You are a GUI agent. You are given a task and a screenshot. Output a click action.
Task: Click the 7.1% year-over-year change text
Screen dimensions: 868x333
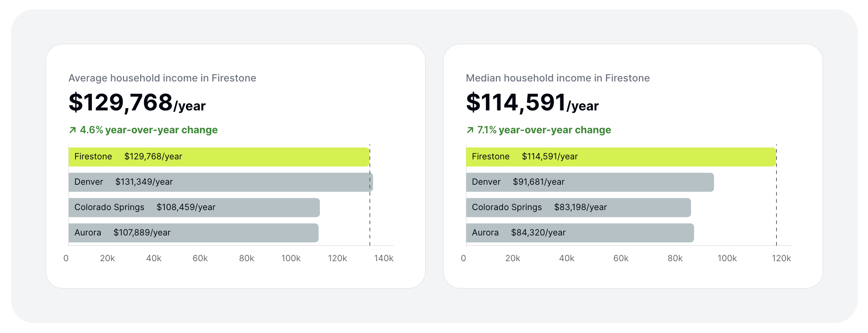tap(544, 130)
